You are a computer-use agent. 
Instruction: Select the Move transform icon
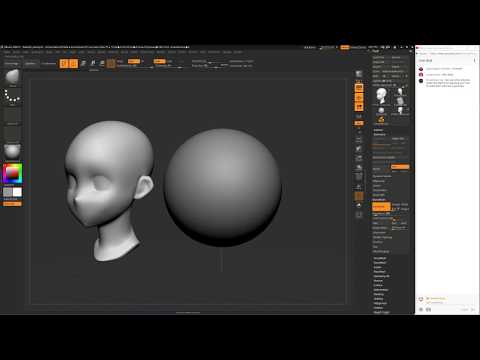pyautogui.click(x=83, y=63)
